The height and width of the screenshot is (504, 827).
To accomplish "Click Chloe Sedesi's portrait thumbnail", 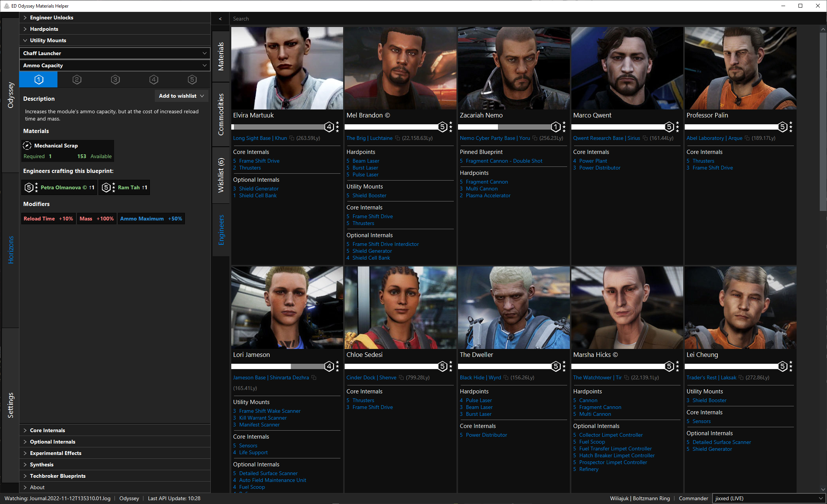I will (x=400, y=307).
